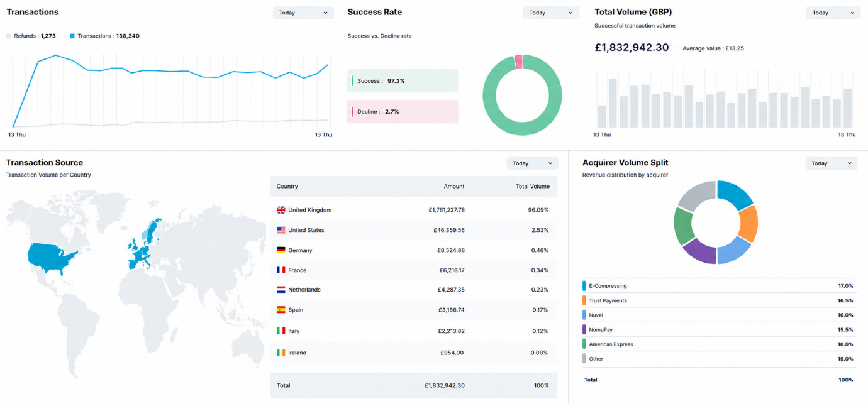Toggle the Refunds series in the legend

[x=31, y=36]
